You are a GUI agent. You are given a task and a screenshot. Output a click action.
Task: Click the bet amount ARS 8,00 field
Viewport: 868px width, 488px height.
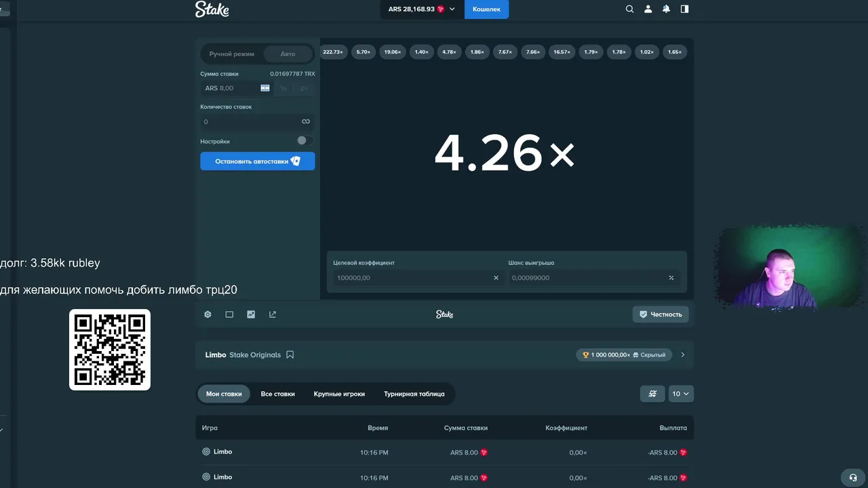tap(236, 88)
